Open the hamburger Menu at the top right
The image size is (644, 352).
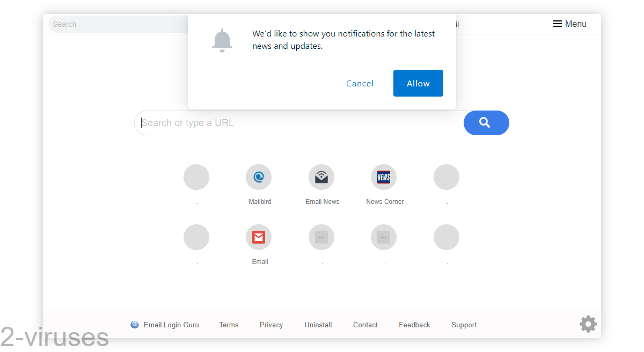click(x=569, y=24)
